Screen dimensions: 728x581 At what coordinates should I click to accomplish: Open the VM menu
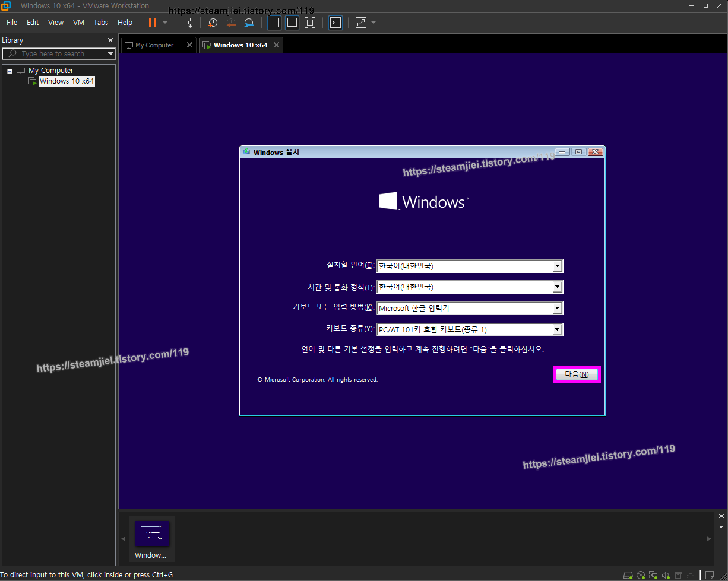coord(78,22)
